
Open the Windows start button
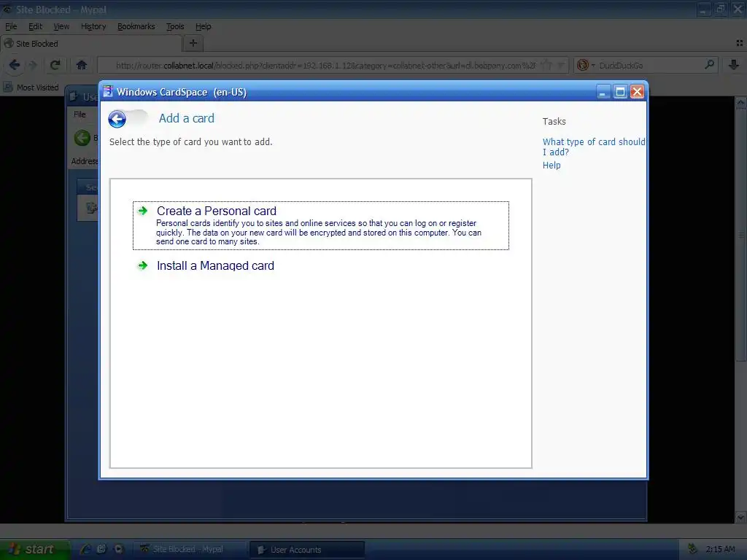tap(34, 550)
